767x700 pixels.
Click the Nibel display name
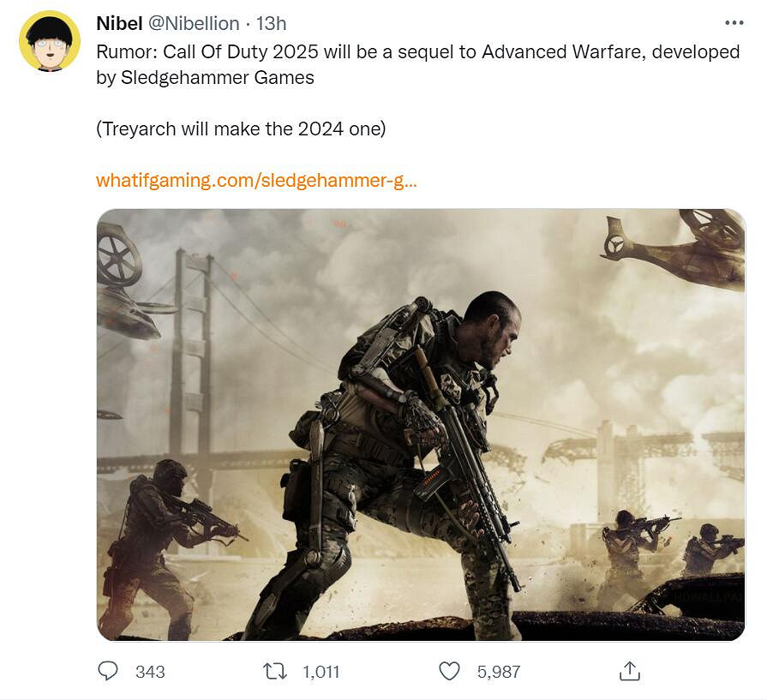(x=119, y=23)
